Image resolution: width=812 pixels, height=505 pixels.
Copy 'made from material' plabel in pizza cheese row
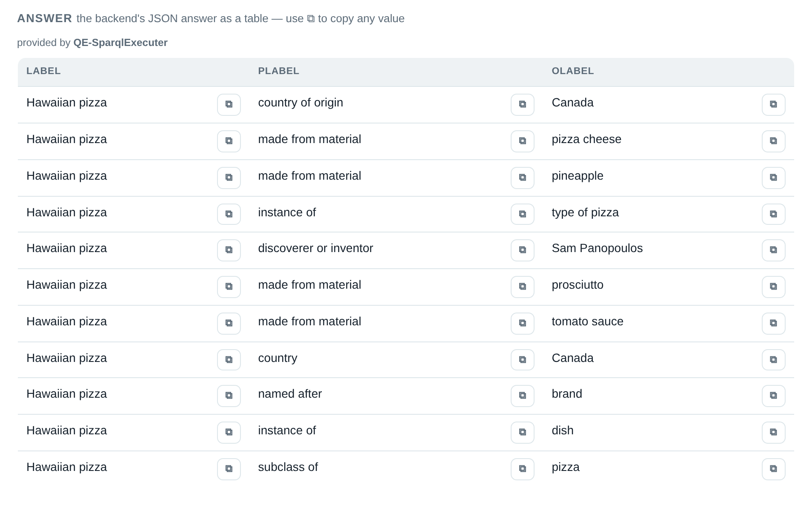523,141
